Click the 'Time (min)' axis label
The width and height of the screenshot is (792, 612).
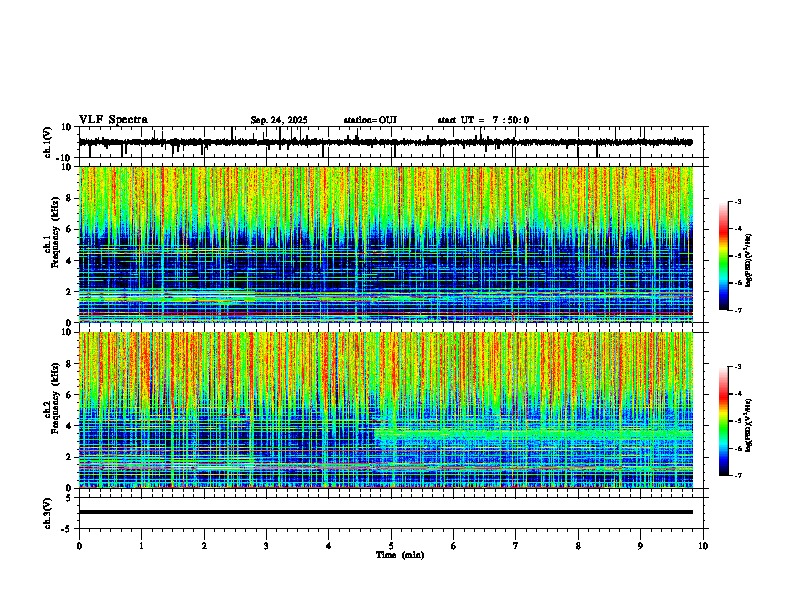(x=400, y=555)
